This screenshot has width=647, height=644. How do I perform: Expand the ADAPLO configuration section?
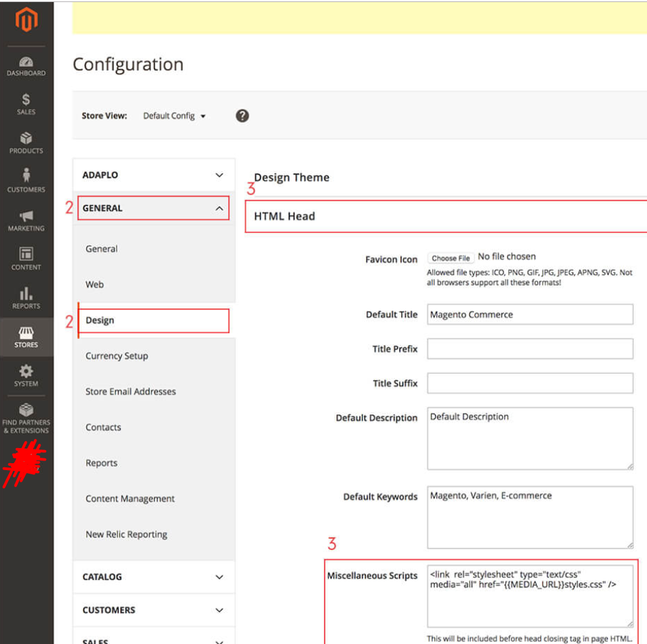[153, 175]
